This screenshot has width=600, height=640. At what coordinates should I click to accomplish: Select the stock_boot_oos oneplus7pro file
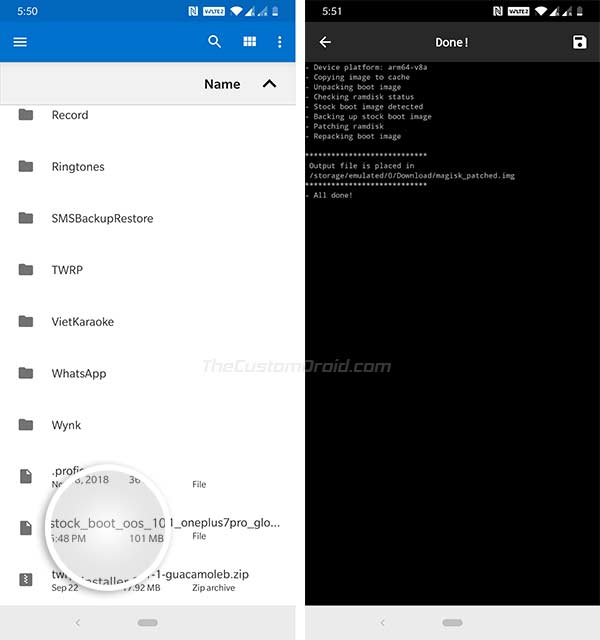pos(148,529)
